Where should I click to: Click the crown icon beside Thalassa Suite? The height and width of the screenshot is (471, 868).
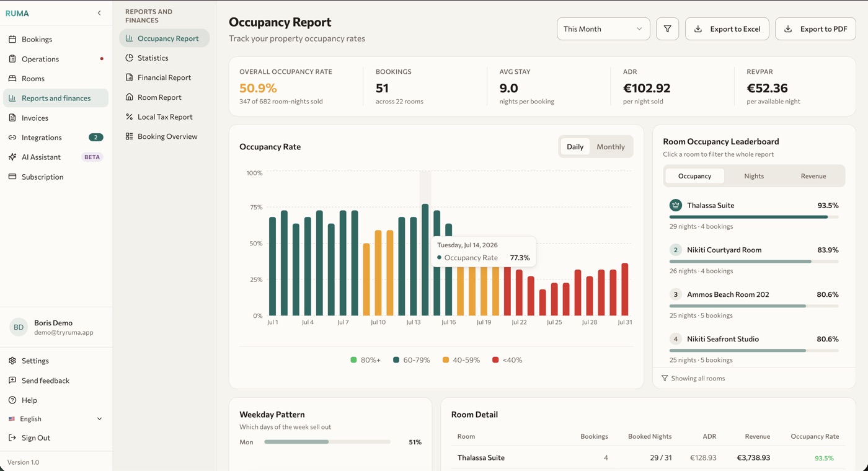(x=676, y=205)
